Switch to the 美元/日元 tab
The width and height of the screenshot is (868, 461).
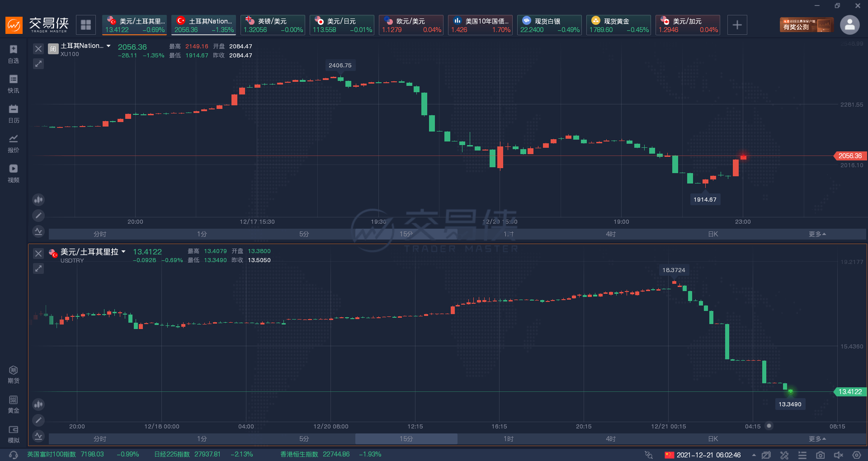[342, 25]
